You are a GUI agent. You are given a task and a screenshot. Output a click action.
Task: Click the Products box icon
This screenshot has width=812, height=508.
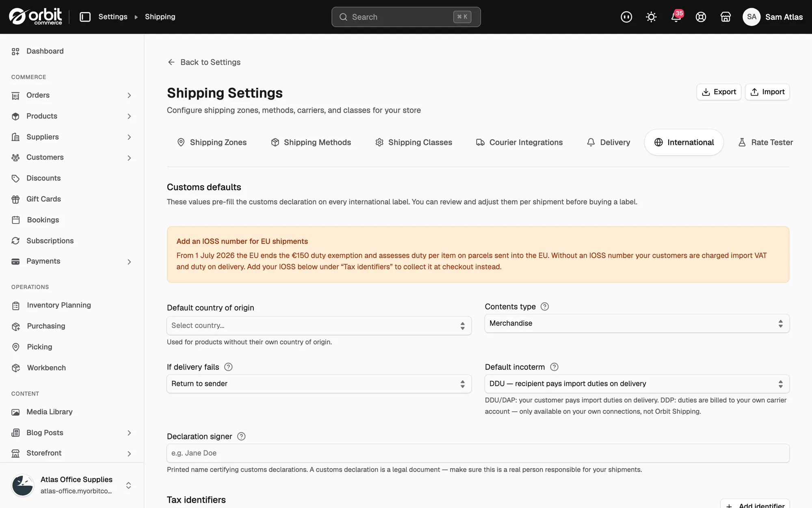tap(15, 116)
